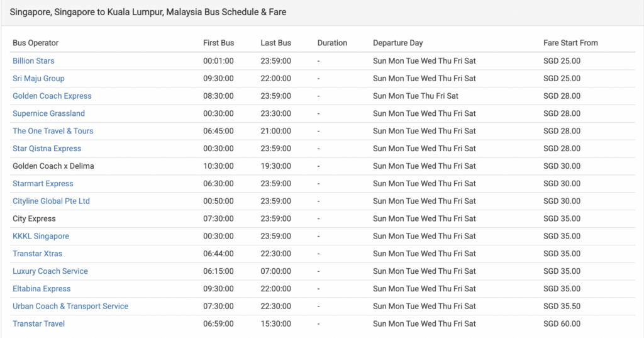Click the SGD 60.00 fare cell
Viewport: 644px width, 338px height.
tap(562, 324)
